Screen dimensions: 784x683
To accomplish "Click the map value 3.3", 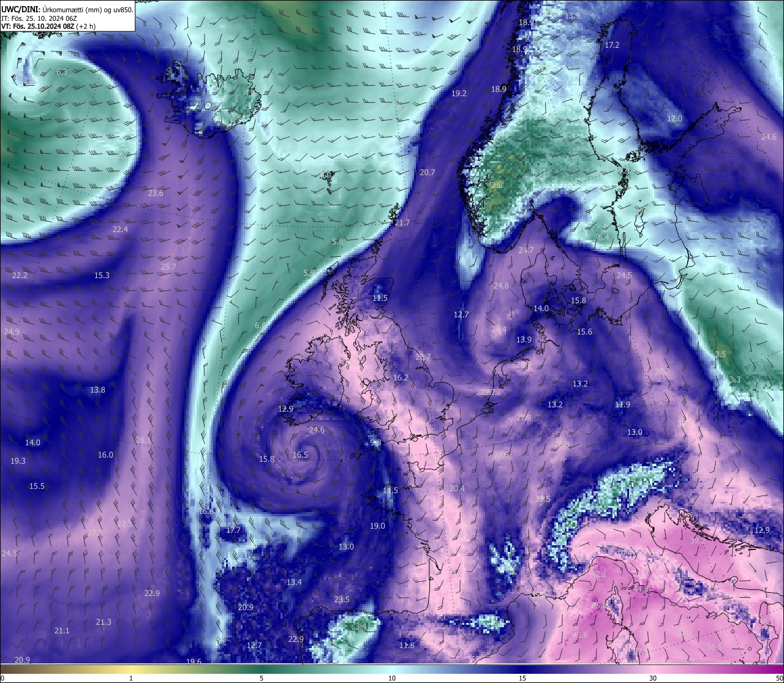I will [735, 379].
